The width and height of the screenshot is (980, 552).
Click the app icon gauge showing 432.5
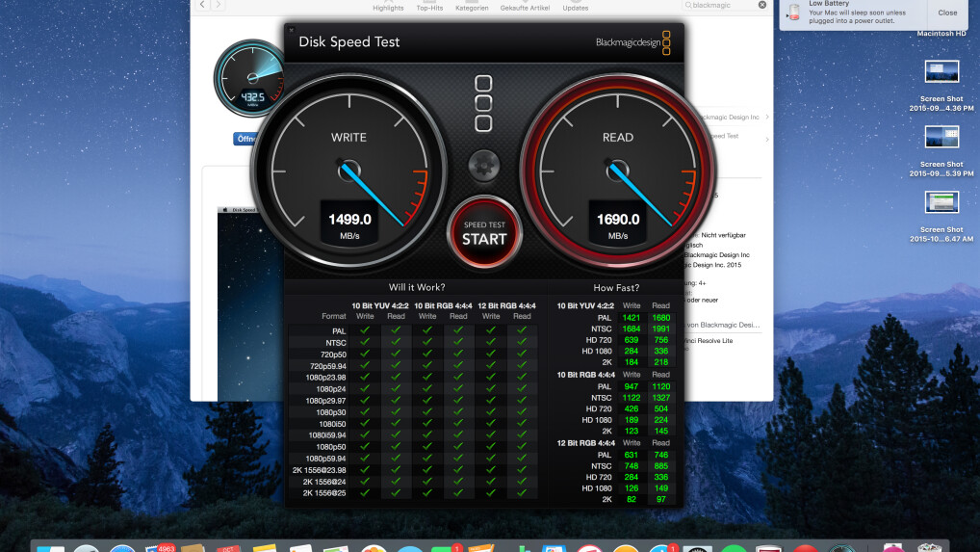(x=250, y=78)
